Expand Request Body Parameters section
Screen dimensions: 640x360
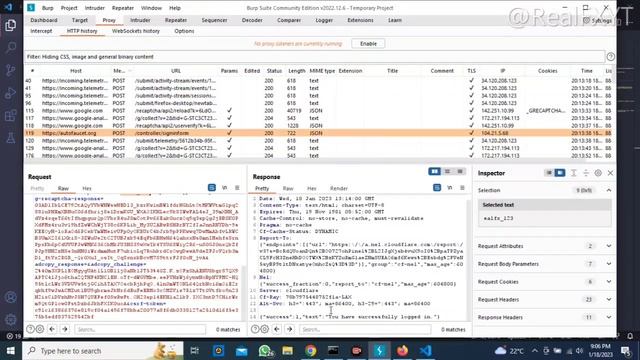[609, 264]
